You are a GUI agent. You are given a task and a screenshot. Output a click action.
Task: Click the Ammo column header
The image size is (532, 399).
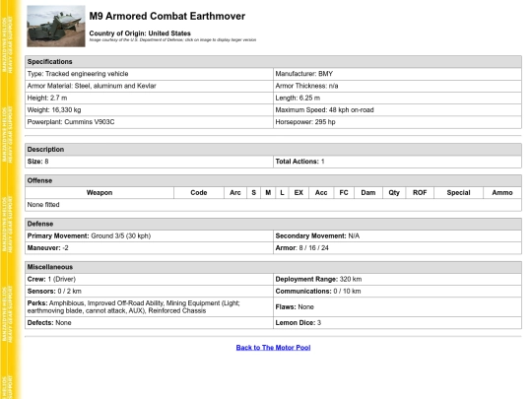[502, 193]
